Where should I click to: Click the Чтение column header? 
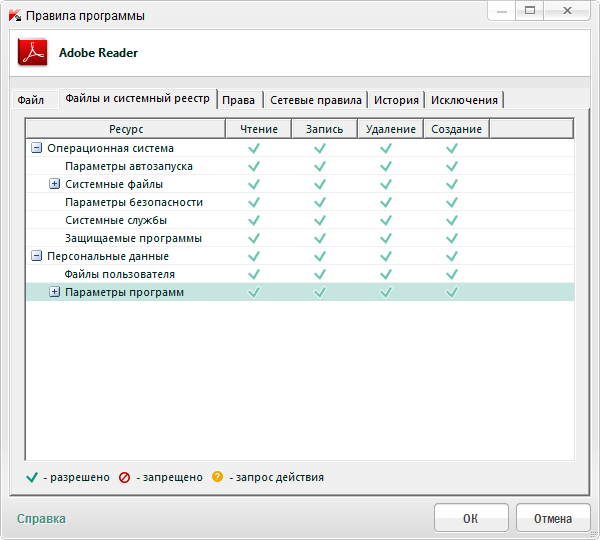[259, 129]
